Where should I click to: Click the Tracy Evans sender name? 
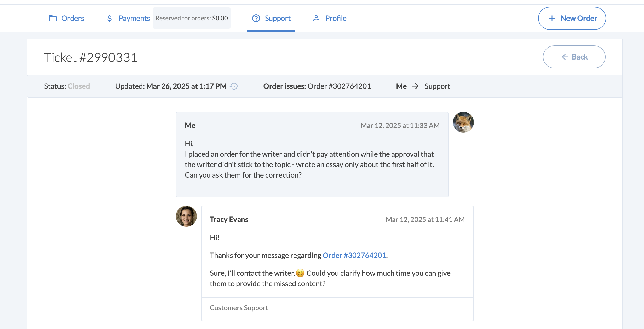pyautogui.click(x=229, y=219)
